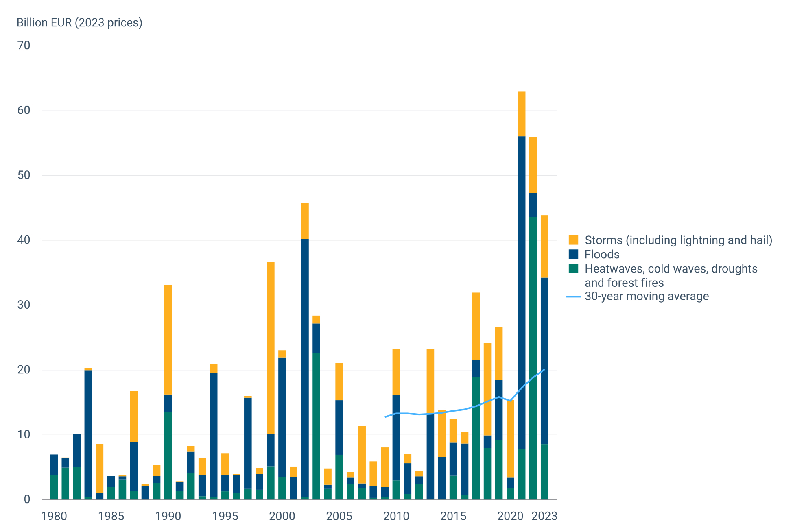The height and width of the screenshot is (532, 793).
Task: Click the orange storms segment of 2021 bar
Action: [x=522, y=114]
